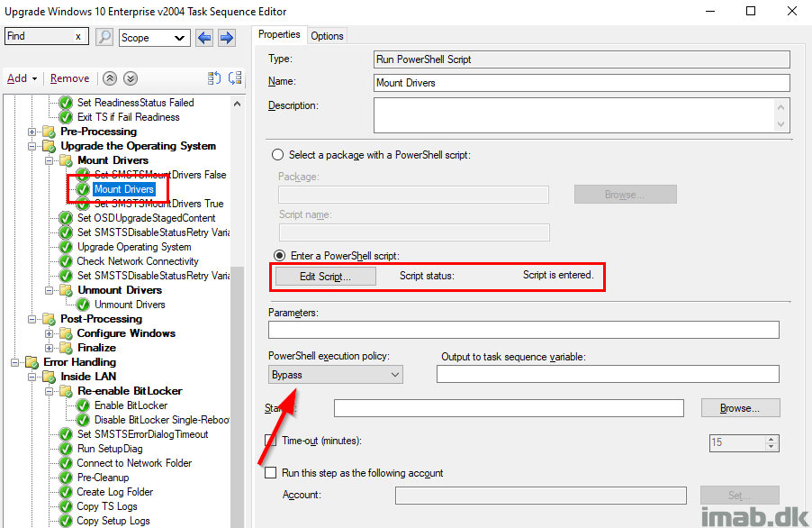Expand the Configure Windows group
The image size is (812, 528).
point(50,333)
